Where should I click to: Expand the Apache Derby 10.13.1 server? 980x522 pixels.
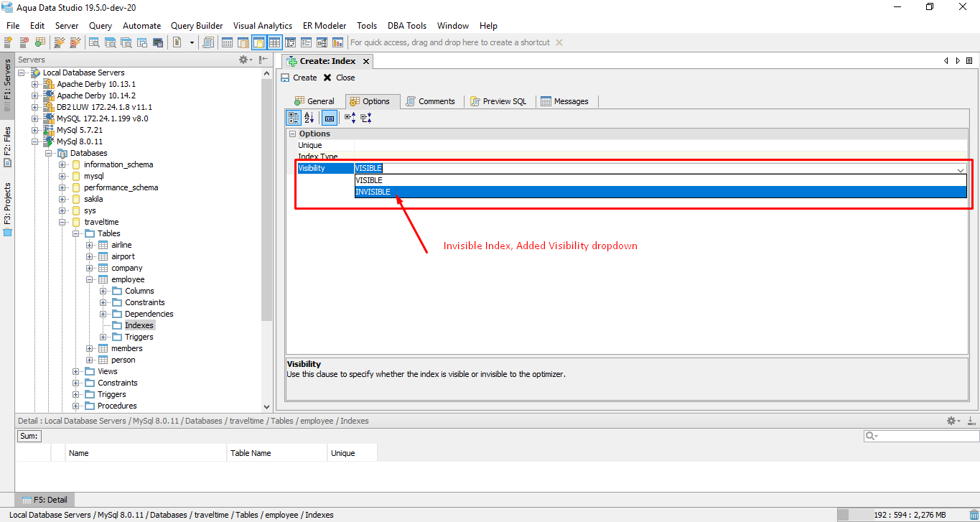(35, 84)
